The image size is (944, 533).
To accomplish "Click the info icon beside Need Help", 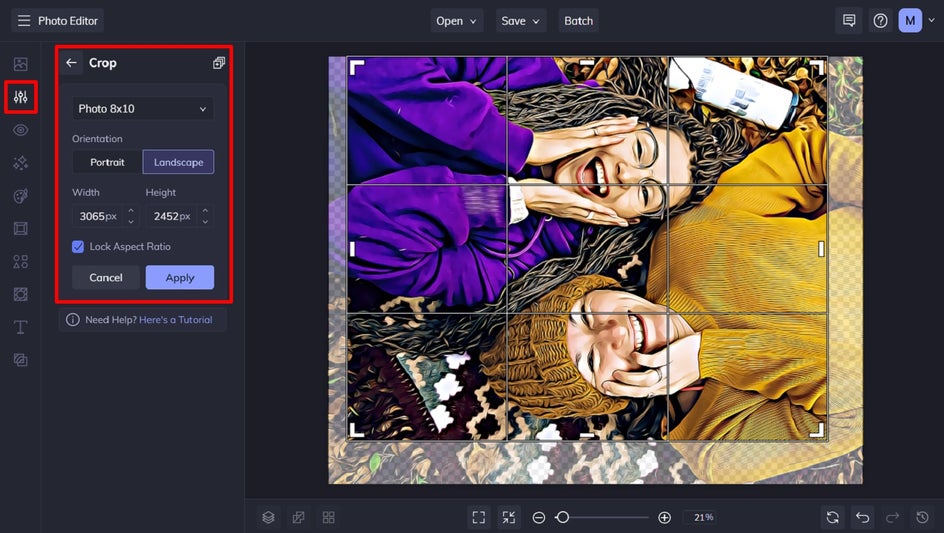I will pyautogui.click(x=73, y=320).
